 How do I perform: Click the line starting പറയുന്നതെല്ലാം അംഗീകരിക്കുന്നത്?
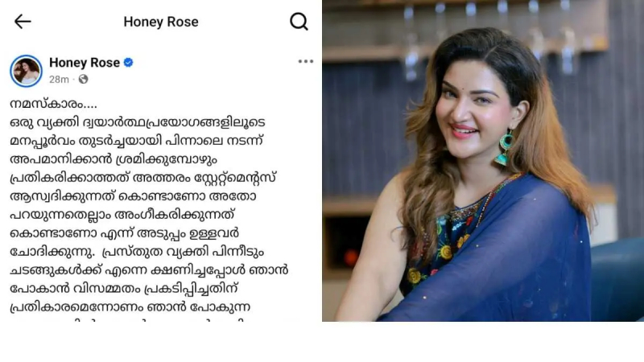(x=122, y=215)
